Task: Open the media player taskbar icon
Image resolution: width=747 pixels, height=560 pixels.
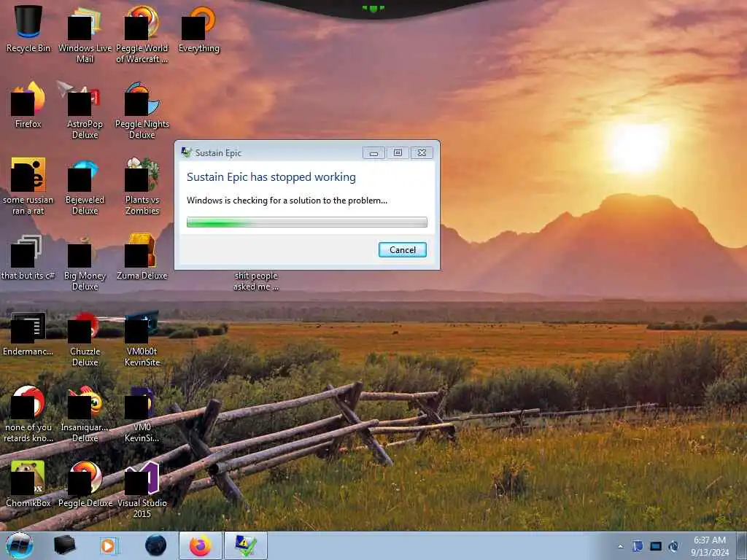Action: [109, 545]
